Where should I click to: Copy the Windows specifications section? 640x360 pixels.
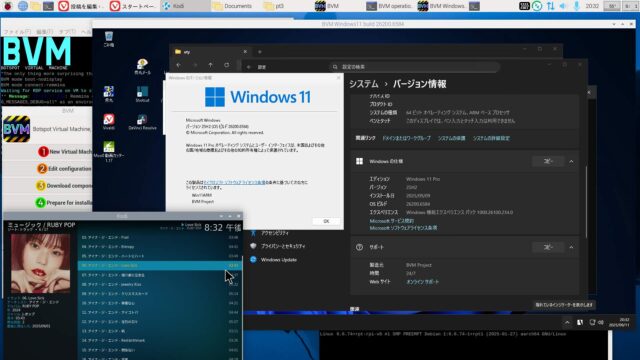click(548, 161)
